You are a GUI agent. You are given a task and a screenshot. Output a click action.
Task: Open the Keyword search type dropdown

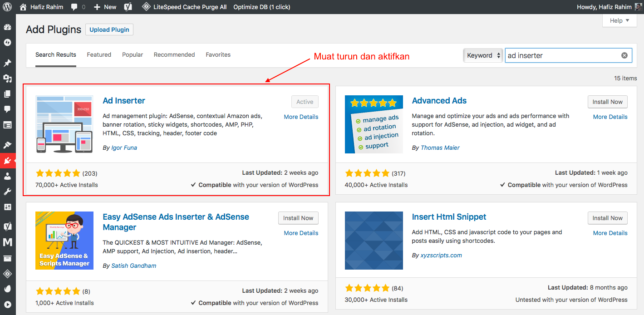483,55
